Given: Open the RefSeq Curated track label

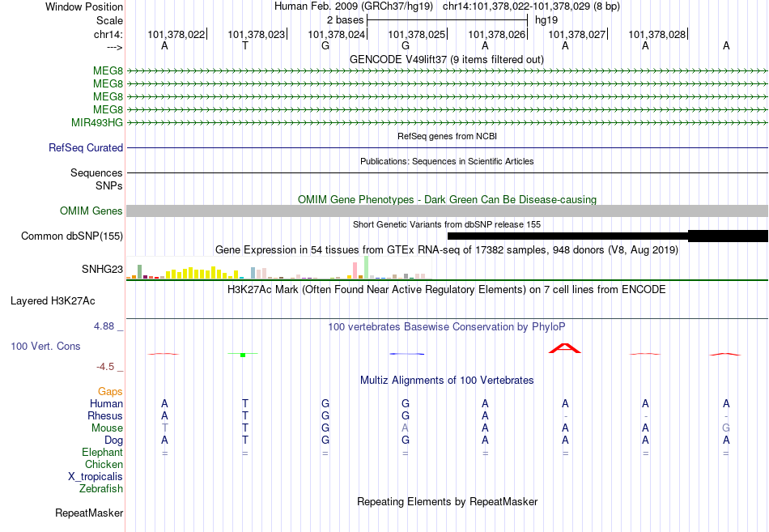Looking at the screenshot, I should pos(86,147).
